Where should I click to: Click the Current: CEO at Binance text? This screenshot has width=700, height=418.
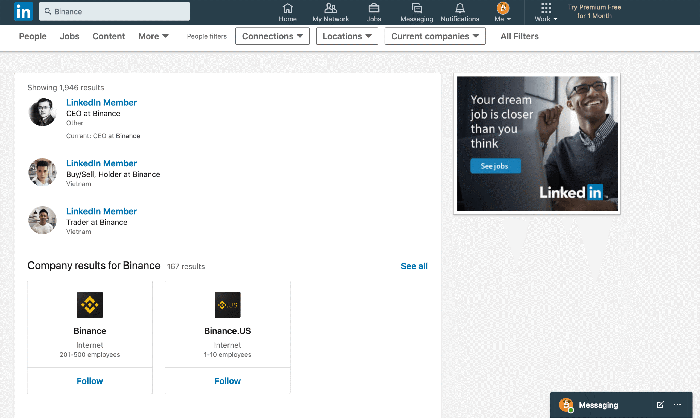[103, 136]
